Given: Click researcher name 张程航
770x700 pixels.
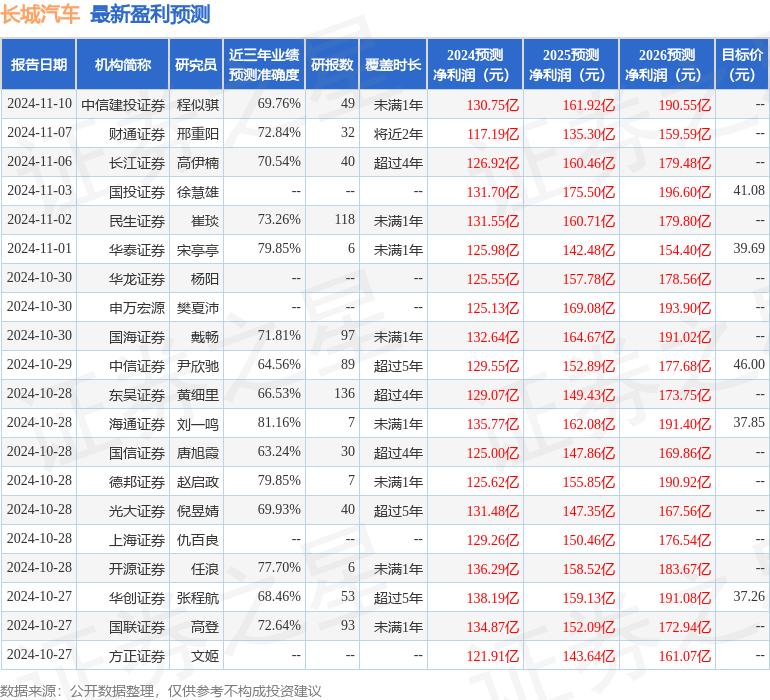Looking at the screenshot, I should pos(197,597).
